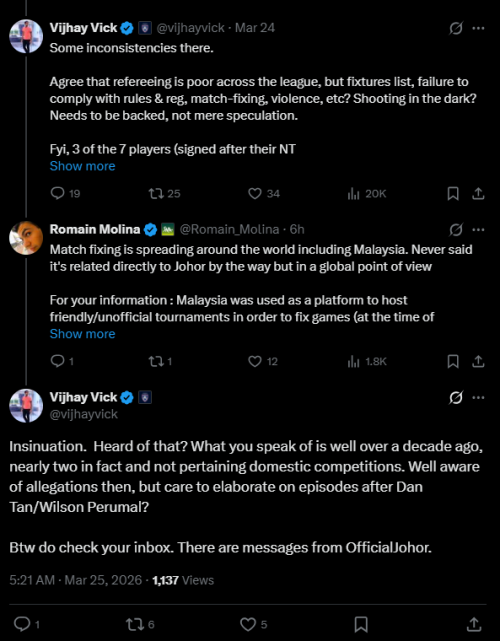The height and width of the screenshot is (641, 500).
Task: Expand first tweet with Show more
Action: point(82,166)
